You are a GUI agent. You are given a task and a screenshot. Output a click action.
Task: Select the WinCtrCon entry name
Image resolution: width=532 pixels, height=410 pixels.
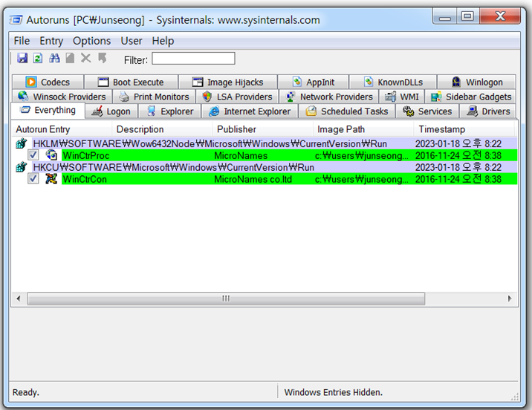85,179
